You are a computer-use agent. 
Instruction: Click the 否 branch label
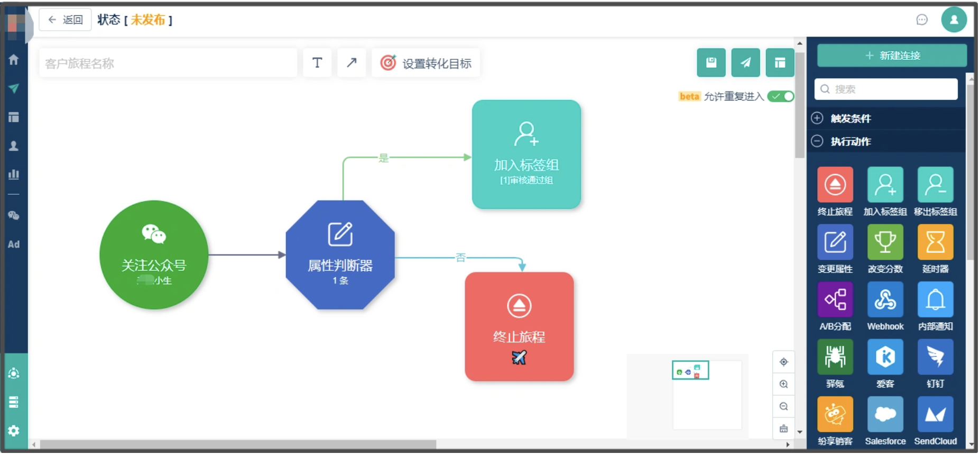tap(460, 257)
